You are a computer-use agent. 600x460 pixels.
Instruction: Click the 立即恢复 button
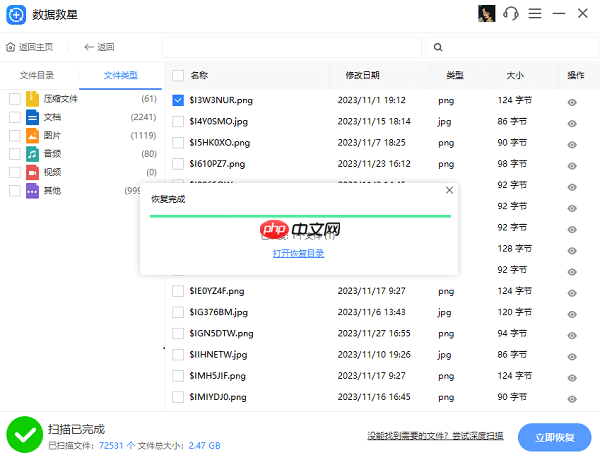pyautogui.click(x=554, y=437)
